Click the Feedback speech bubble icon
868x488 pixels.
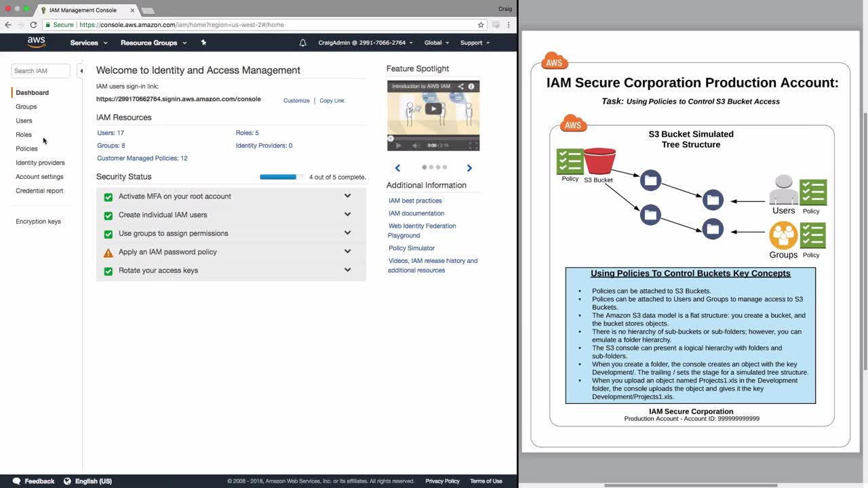pos(16,481)
